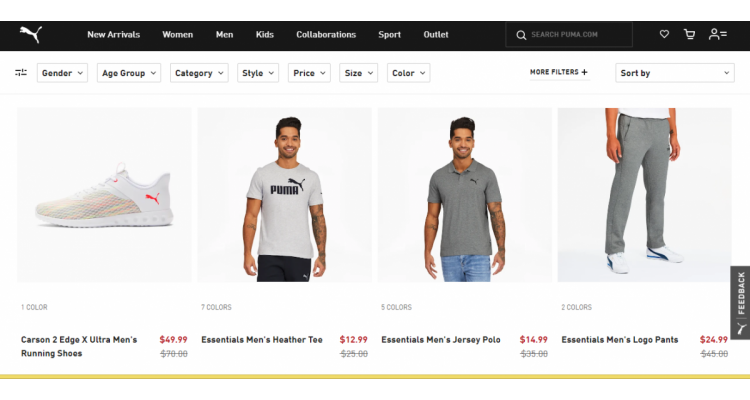
Task: Open the Sort by dropdown
Action: point(674,73)
